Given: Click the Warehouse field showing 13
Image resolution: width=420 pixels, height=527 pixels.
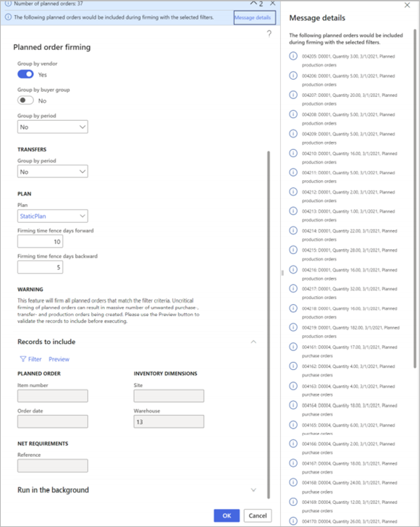Looking at the screenshot, I should [x=169, y=421].
